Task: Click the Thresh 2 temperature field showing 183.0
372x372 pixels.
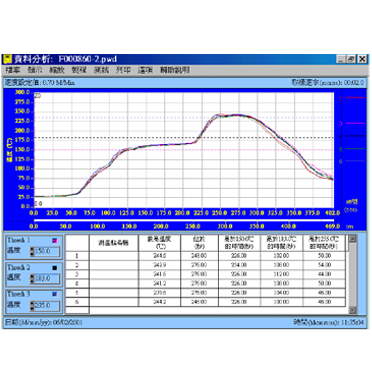Action: (47, 279)
